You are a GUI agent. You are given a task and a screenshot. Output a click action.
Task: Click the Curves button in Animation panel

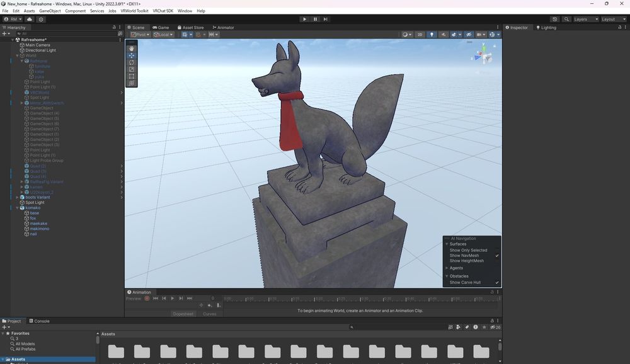[209, 314]
